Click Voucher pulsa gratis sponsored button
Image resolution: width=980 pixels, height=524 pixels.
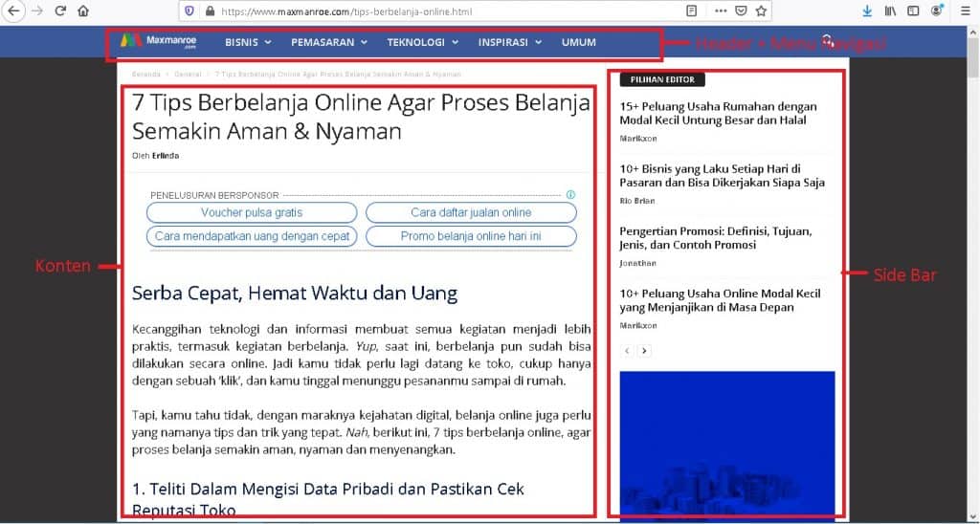coord(252,213)
